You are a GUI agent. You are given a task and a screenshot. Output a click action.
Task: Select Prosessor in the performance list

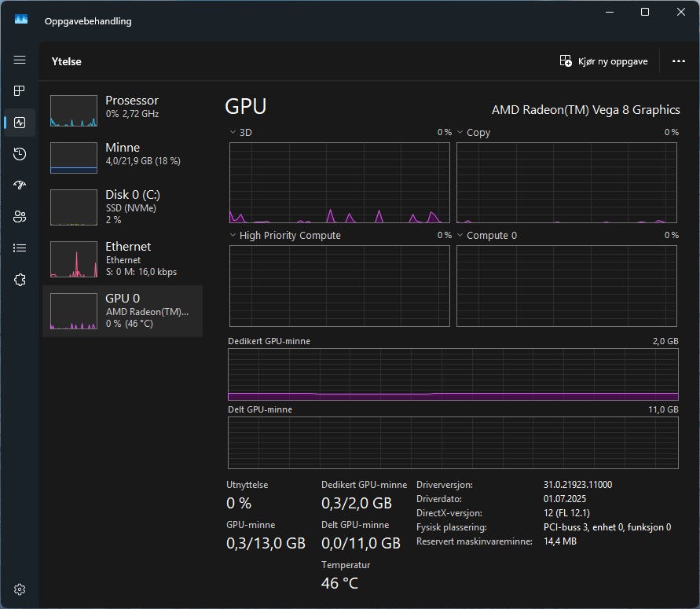(x=122, y=112)
